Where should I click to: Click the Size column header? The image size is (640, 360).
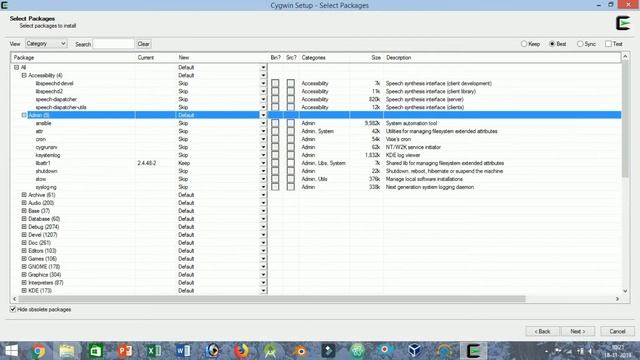(367, 58)
